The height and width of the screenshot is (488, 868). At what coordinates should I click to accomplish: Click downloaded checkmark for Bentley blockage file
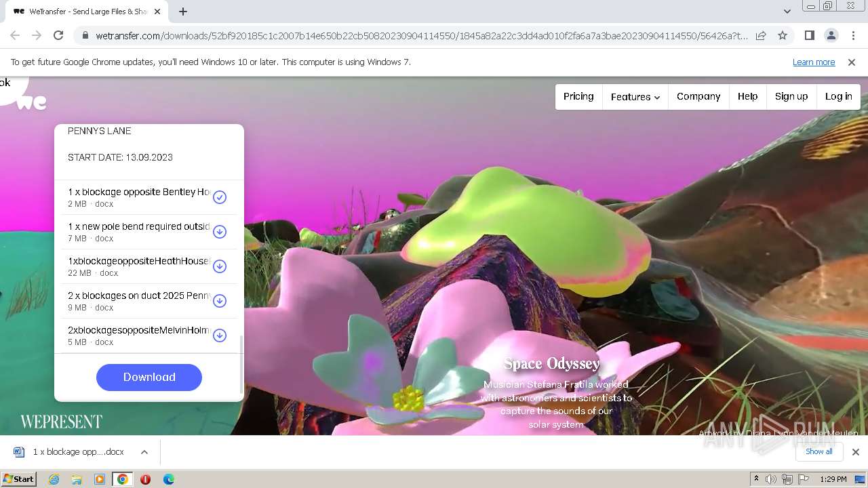click(x=220, y=197)
